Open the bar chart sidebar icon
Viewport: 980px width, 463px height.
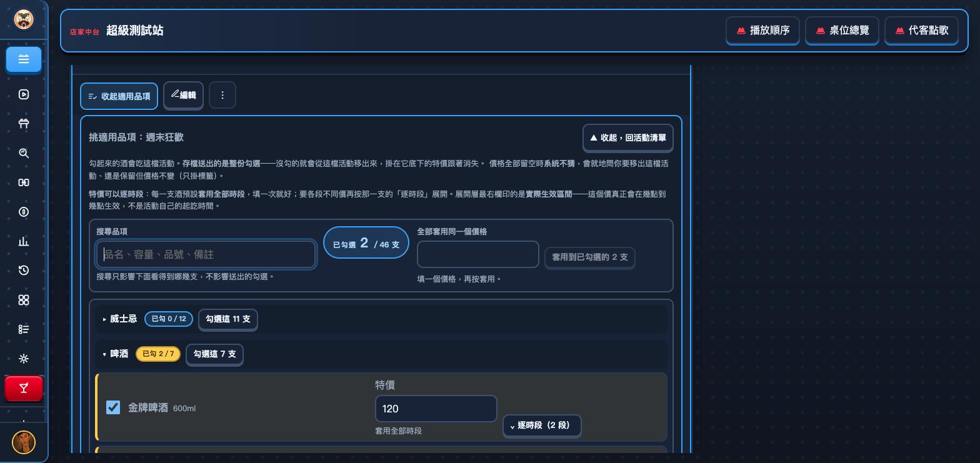pyautogui.click(x=24, y=241)
